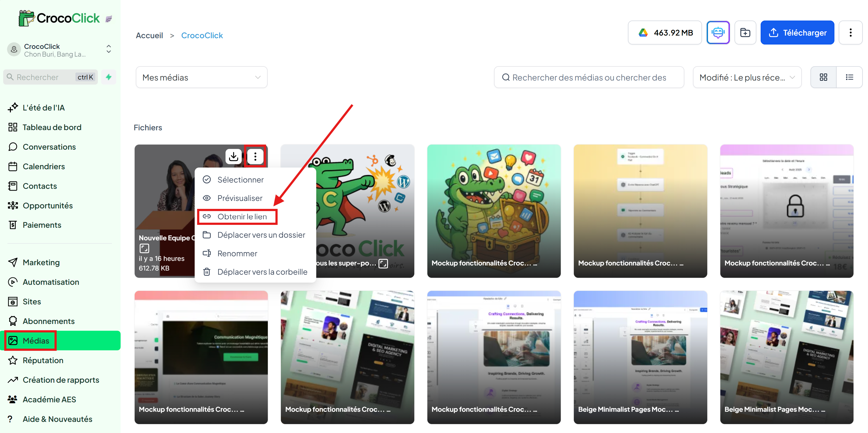Open the padlock calendar mockup thumbnail
Screen dimensions: 868x433
[x=787, y=211]
